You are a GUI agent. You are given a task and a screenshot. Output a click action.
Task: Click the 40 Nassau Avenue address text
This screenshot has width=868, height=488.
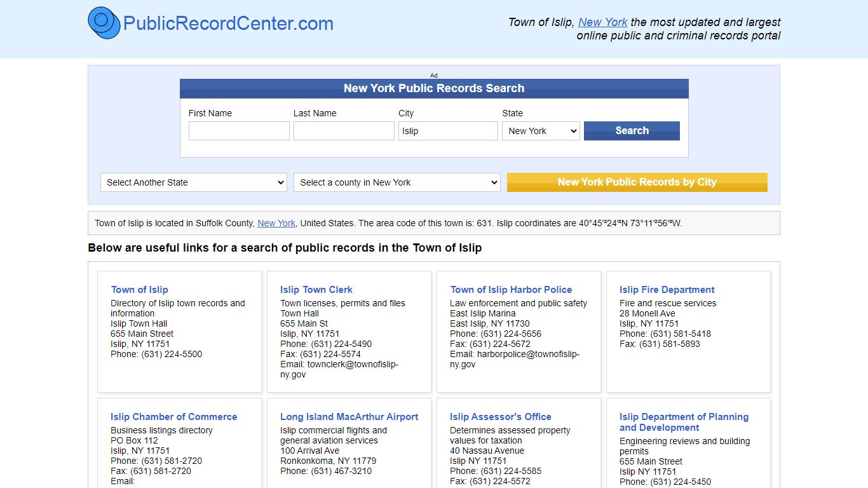[487, 451]
